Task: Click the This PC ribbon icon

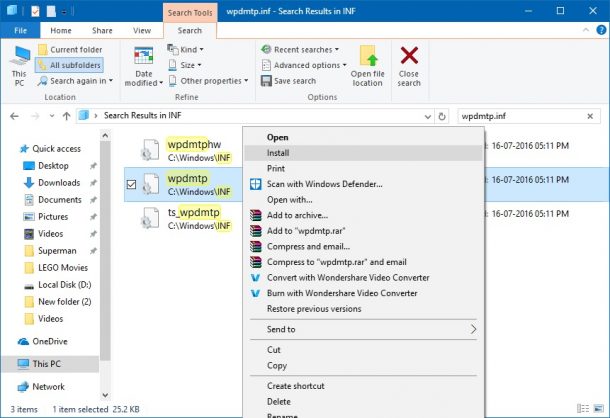Action: click(x=19, y=58)
